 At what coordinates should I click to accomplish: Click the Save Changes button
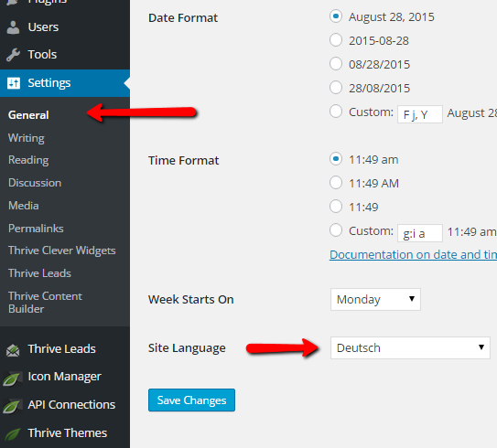191,400
